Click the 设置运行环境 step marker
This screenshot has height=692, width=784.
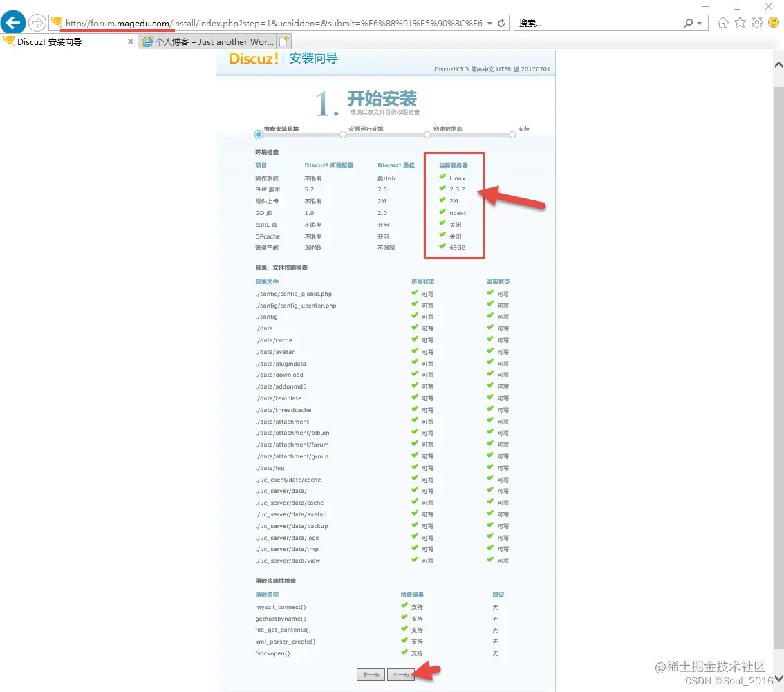(x=343, y=135)
